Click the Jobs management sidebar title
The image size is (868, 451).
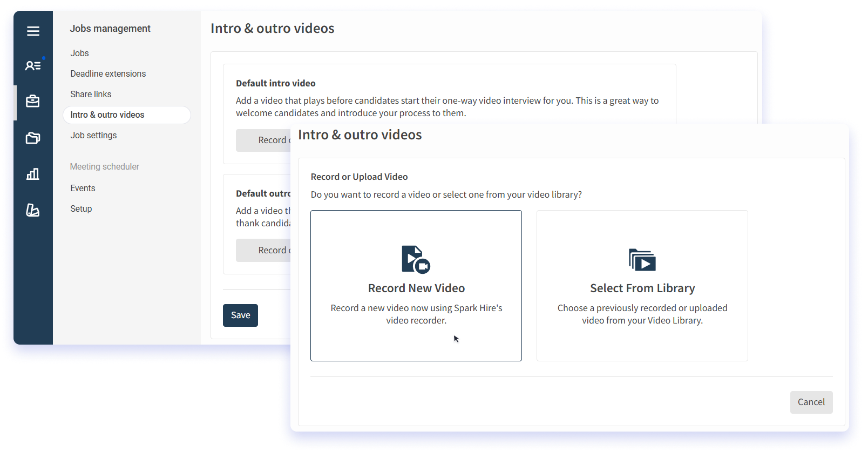tap(110, 29)
